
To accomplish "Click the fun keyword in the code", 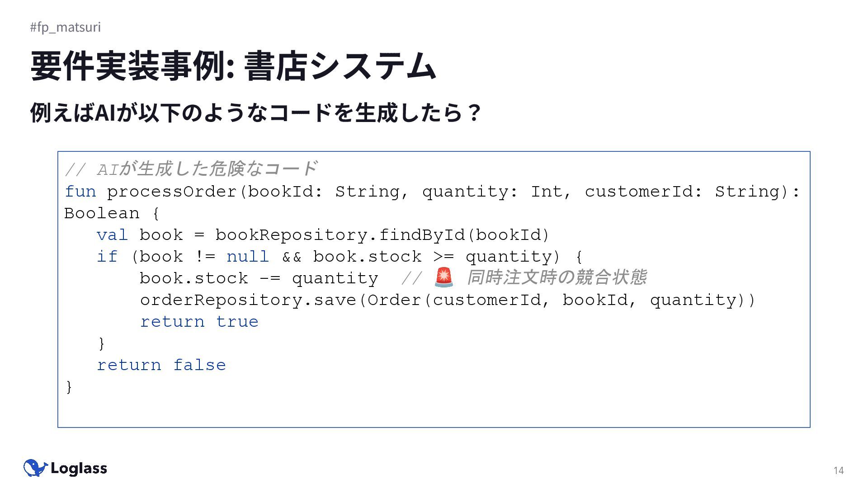I will pyautogui.click(x=80, y=192).
